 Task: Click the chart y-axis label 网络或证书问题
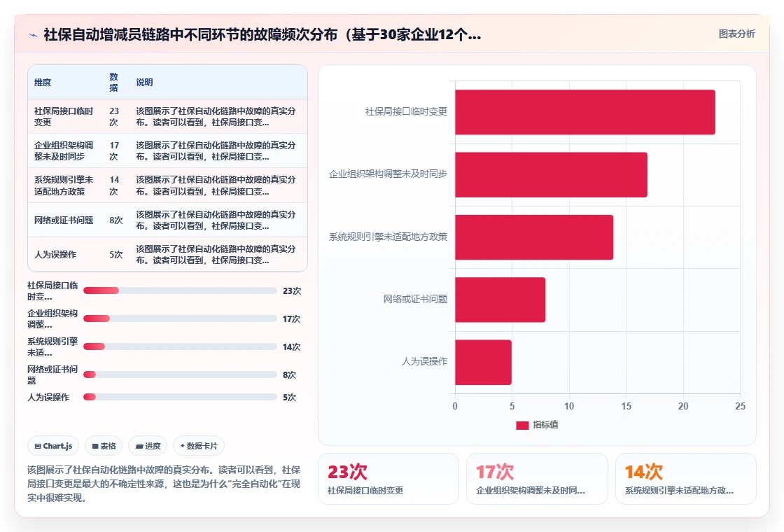[x=415, y=299]
